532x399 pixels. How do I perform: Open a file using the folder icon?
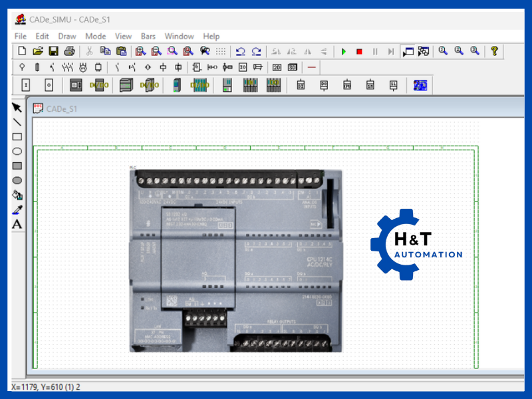(38, 51)
